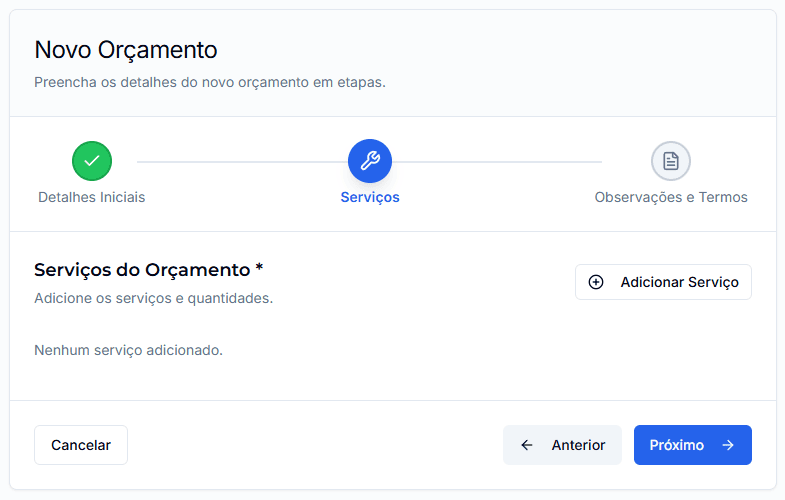
Task: Click the right arrow icon in Próximo
Action: coord(728,445)
